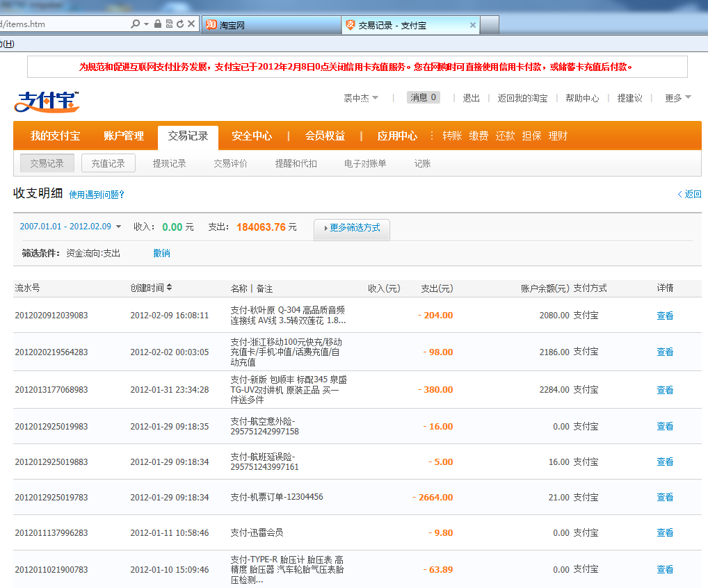Go to 账户管理 in the navigation bar
The image size is (708, 588).
(x=124, y=136)
